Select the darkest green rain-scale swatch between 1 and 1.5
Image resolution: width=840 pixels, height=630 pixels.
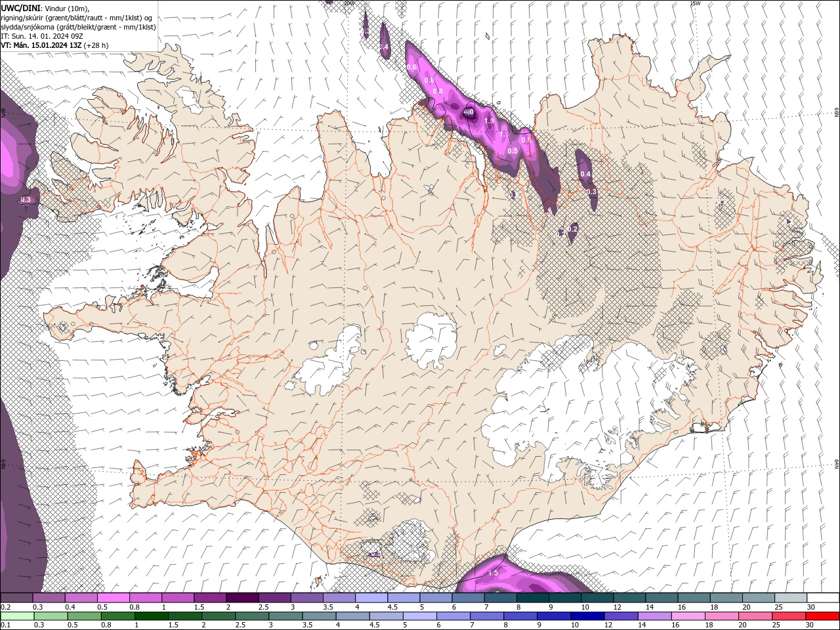point(152,616)
